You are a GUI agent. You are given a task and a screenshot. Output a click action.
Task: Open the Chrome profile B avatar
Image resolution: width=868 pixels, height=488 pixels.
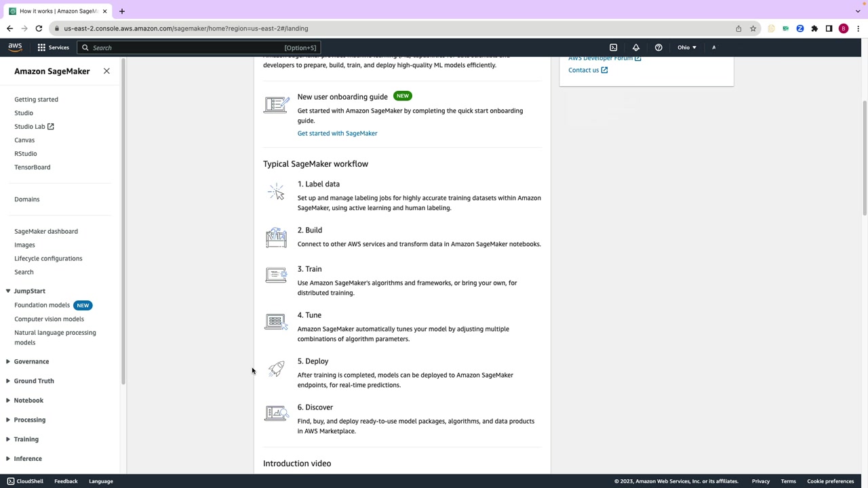tap(844, 28)
